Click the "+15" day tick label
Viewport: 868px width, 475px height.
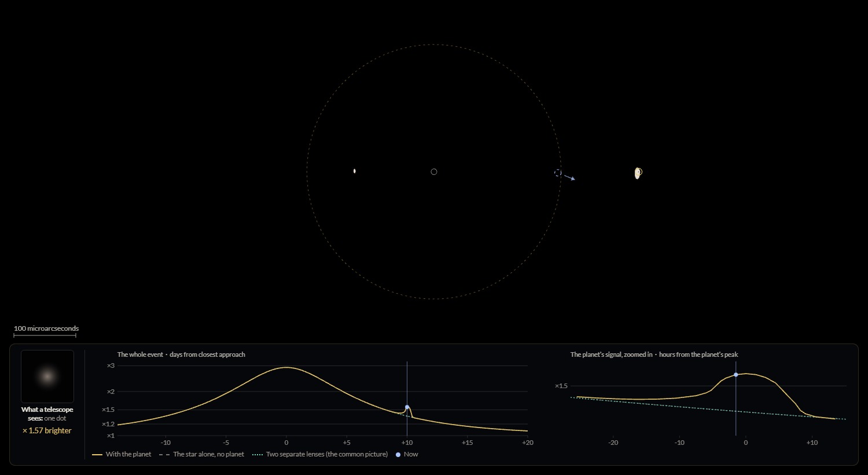(x=467, y=443)
